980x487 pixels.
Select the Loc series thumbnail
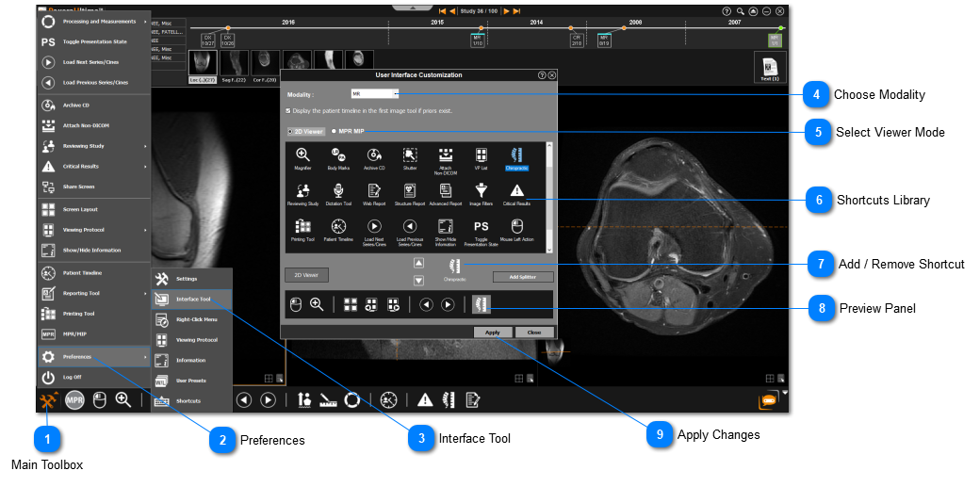coord(204,67)
